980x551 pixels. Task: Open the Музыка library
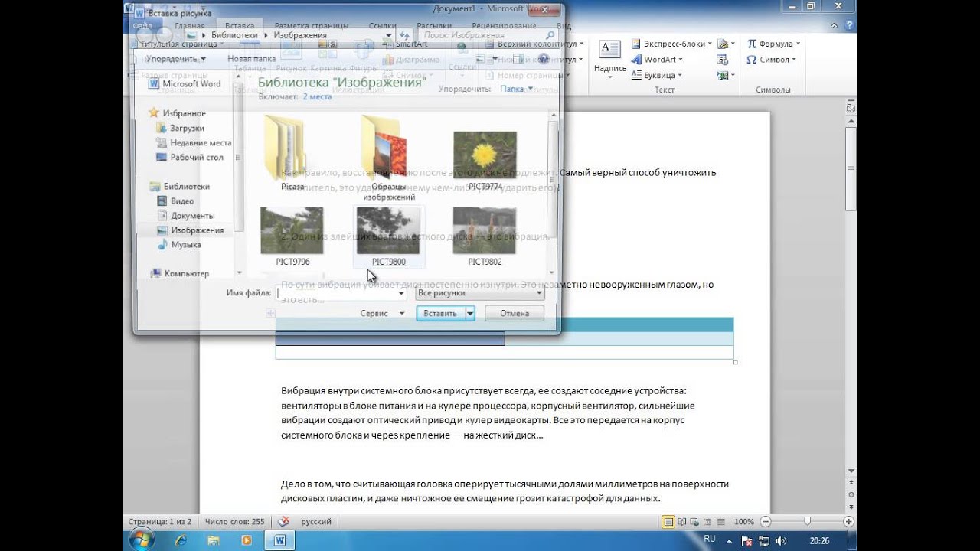coord(179,244)
